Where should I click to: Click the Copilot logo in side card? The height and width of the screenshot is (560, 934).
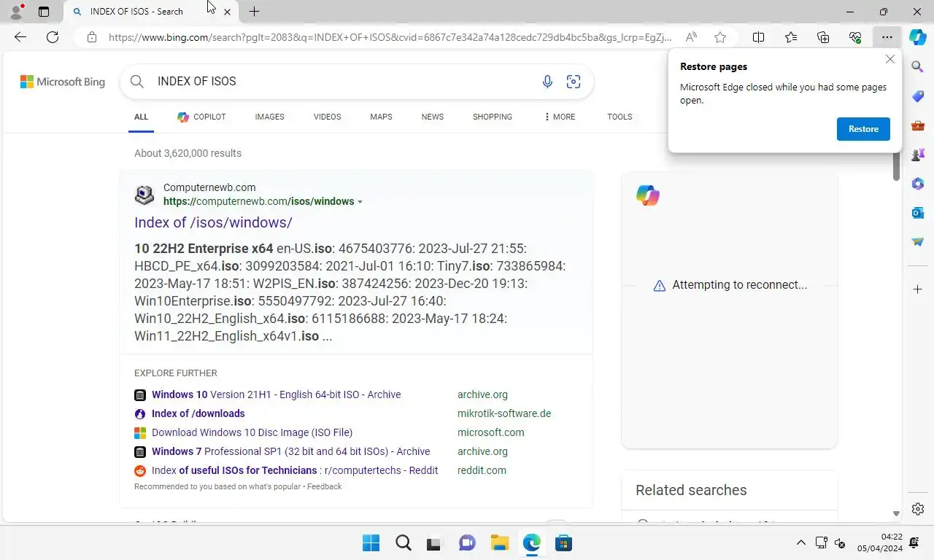[647, 195]
